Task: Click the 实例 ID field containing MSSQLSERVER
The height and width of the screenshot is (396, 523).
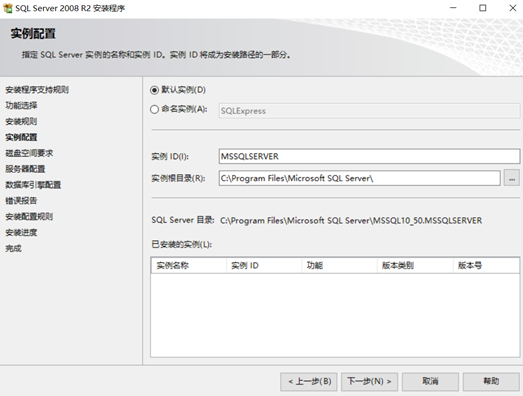Action: point(369,156)
